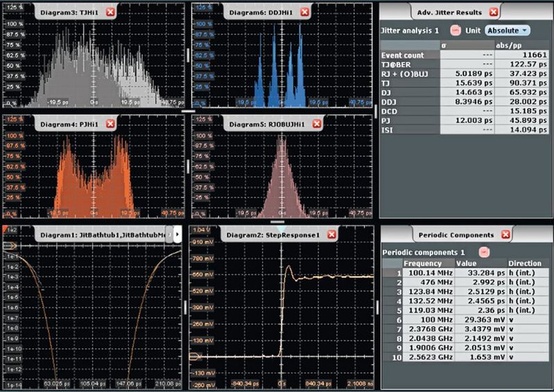This screenshot has width=554, height=392.
Task: Close the Diagram6: DDJHi1 tab
Action: [x=304, y=12]
